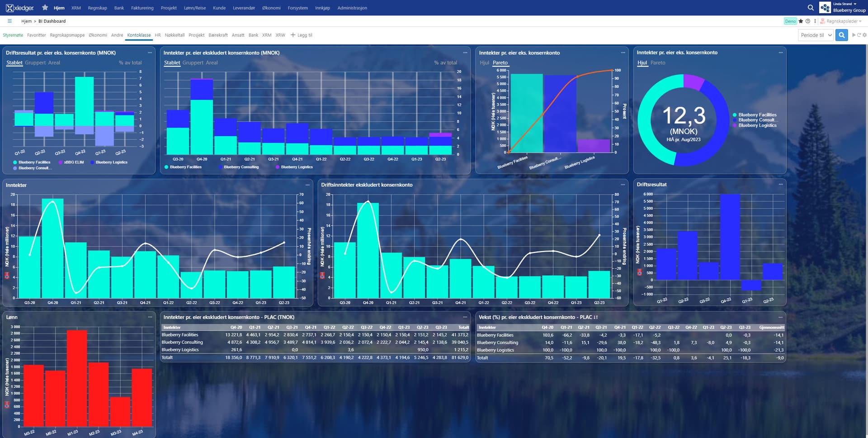Sort Vekst table by Gjennomsnitt column
This screenshot has width=868, height=438.
pyautogui.click(x=772, y=327)
